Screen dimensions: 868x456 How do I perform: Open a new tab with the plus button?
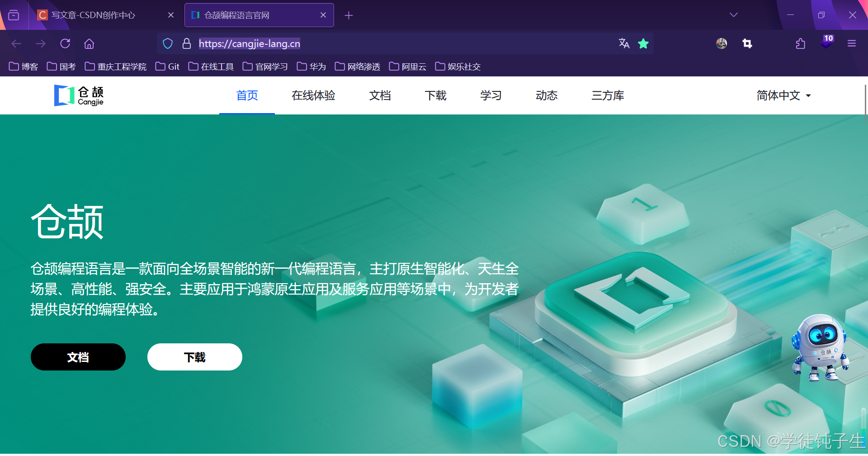pos(349,15)
